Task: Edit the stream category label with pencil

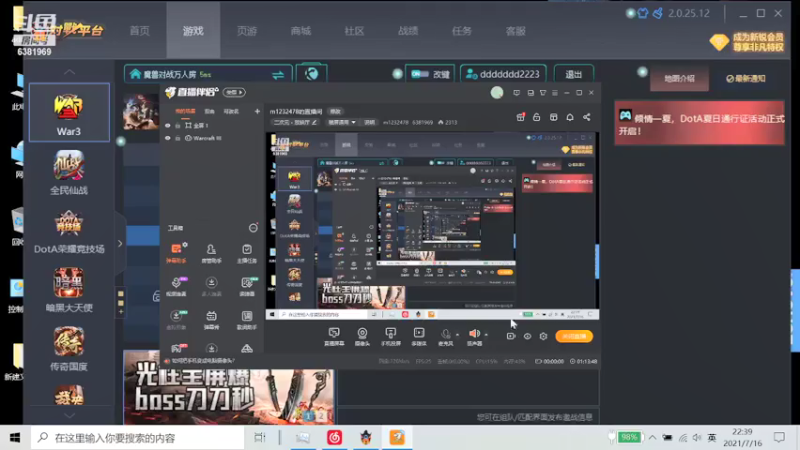Action: [314, 122]
